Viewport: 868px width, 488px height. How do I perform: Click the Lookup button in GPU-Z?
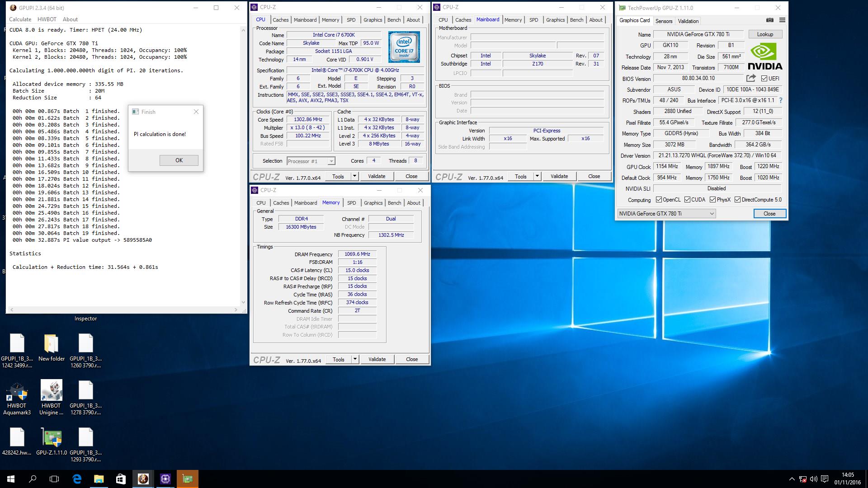pos(765,34)
